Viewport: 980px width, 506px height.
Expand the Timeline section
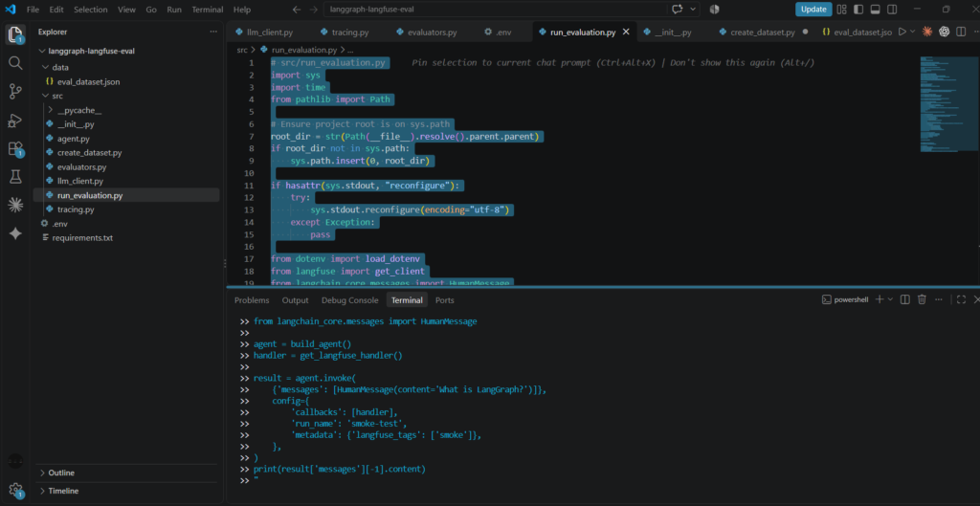pos(63,491)
